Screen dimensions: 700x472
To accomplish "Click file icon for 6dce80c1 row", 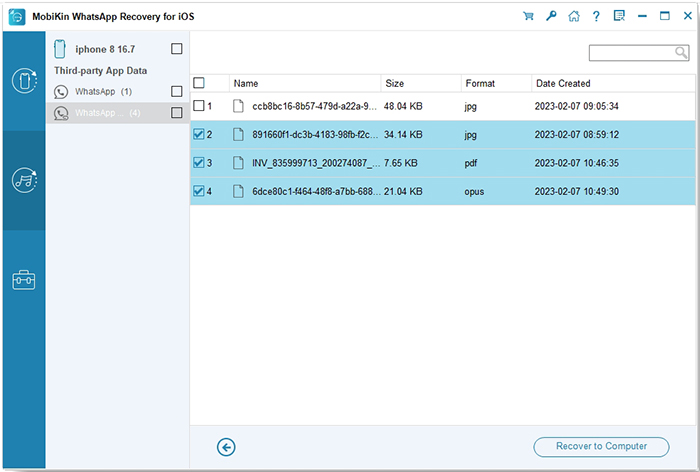I will (239, 191).
